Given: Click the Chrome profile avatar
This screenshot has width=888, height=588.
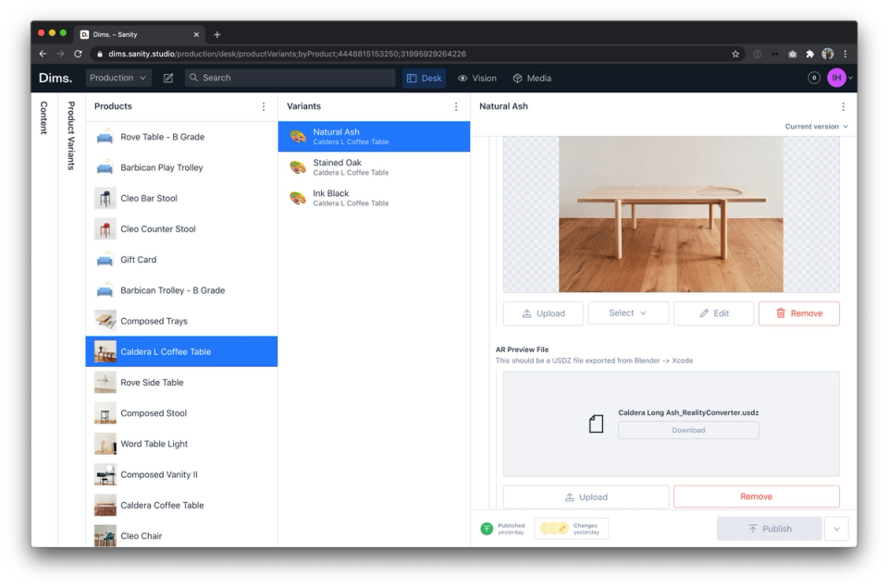Looking at the screenshot, I should (827, 54).
